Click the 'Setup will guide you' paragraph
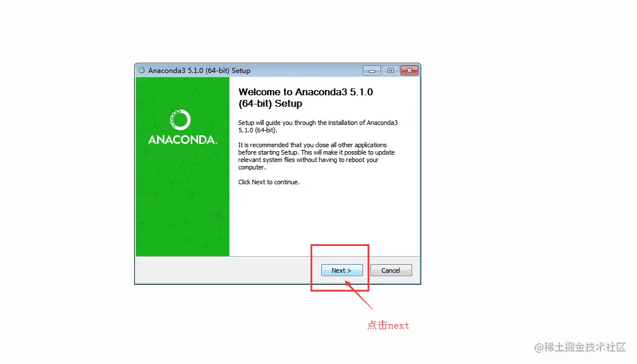The height and width of the screenshot is (364, 637). pyautogui.click(x=318, y=126)
